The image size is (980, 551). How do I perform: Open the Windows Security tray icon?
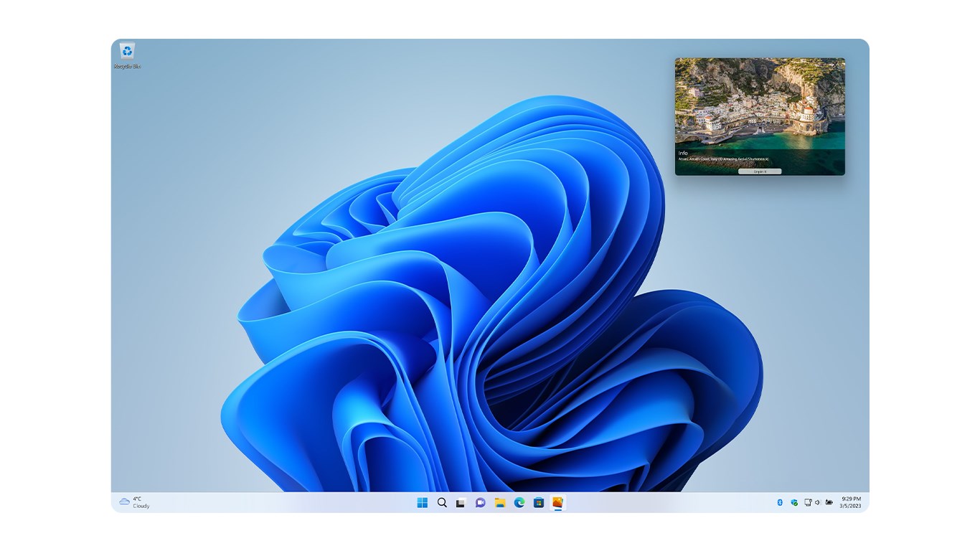coord(794,502)
